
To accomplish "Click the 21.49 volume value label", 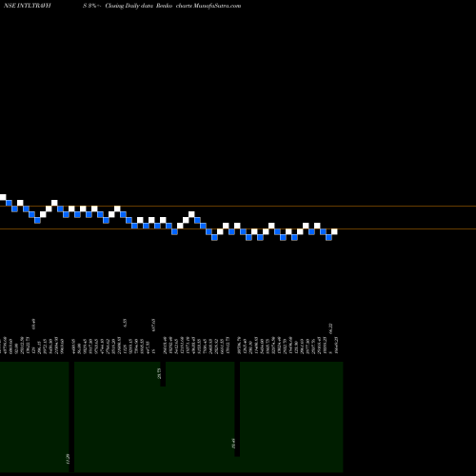I will coord(233,444).
